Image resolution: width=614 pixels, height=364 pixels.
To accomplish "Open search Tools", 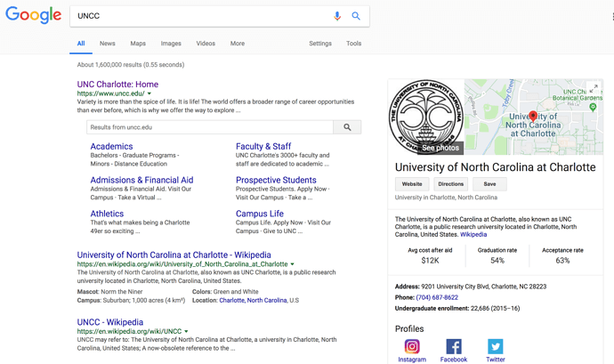I will (x=353, y=44).
